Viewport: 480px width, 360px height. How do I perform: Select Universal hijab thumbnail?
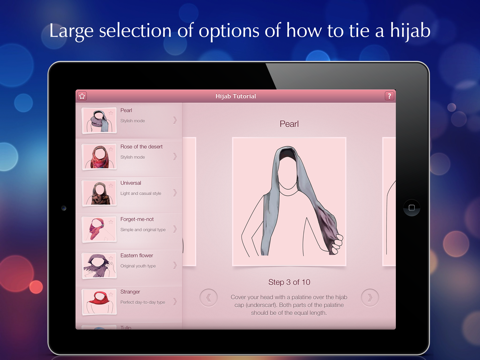point(99,193)
